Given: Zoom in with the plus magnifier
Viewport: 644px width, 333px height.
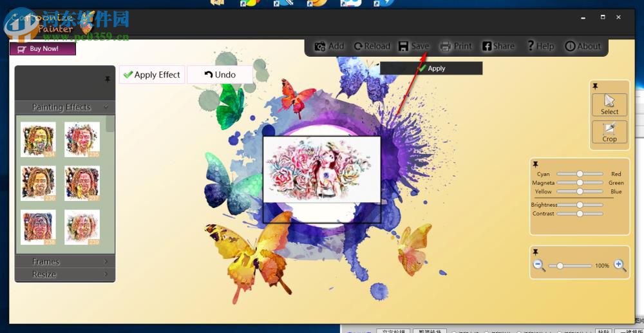Looking at the screenshot, I should [620, 265].
